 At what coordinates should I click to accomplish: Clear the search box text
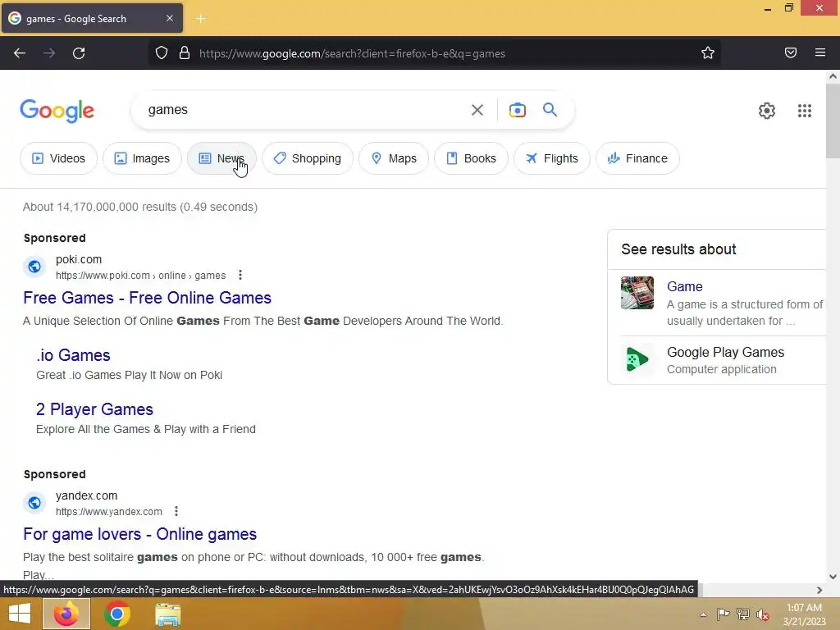click(477, 110)
